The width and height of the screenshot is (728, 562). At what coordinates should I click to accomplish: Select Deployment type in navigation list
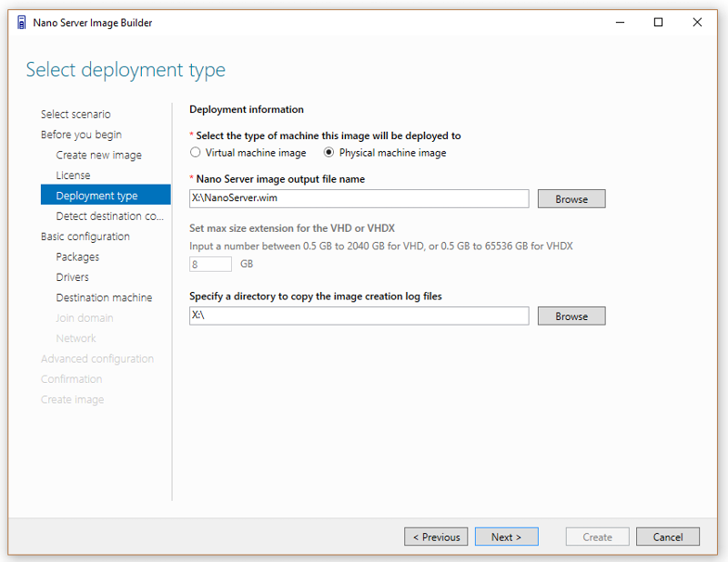106,196
